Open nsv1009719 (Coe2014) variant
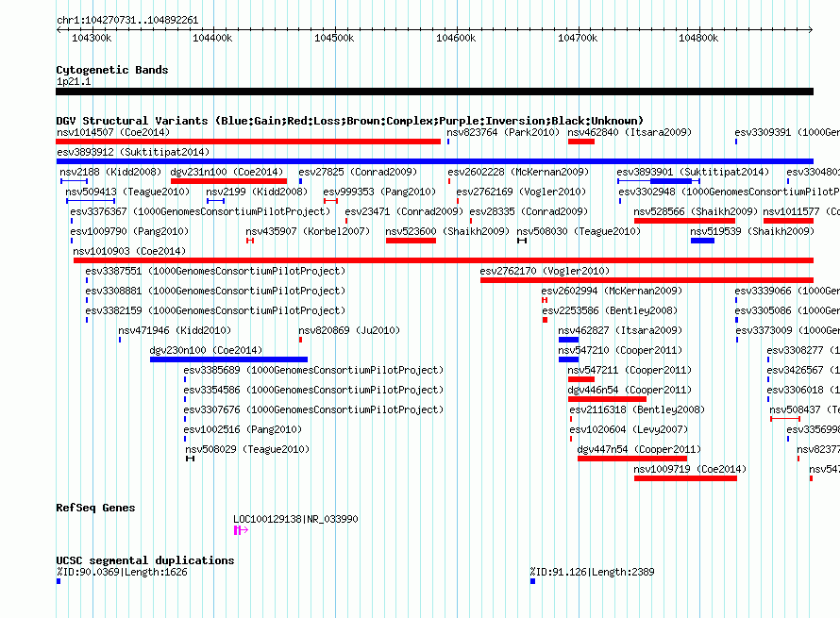Viewport: 840px width, 618px height. (690, 469)
